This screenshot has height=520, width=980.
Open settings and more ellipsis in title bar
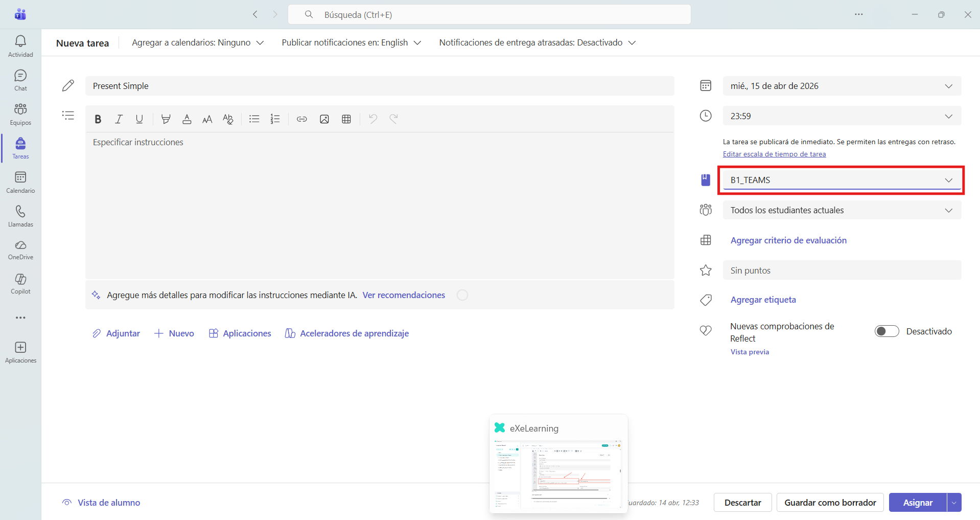click(x=859, y=14)
